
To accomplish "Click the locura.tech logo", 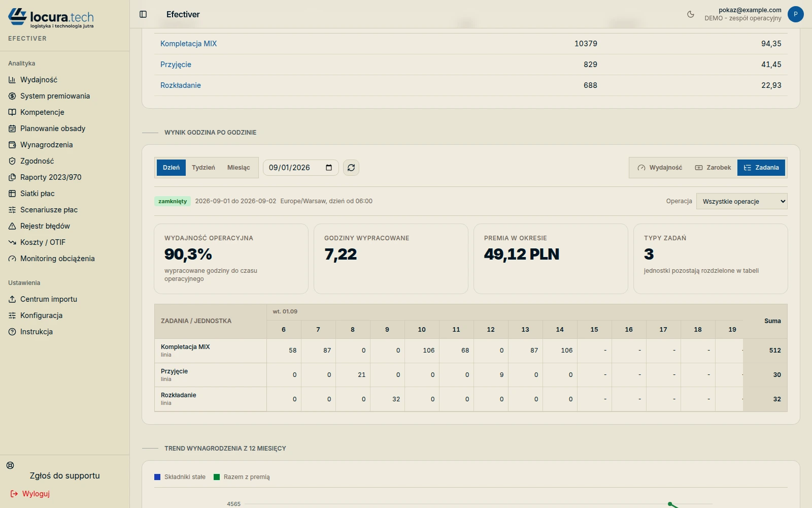I will point(51,18).
